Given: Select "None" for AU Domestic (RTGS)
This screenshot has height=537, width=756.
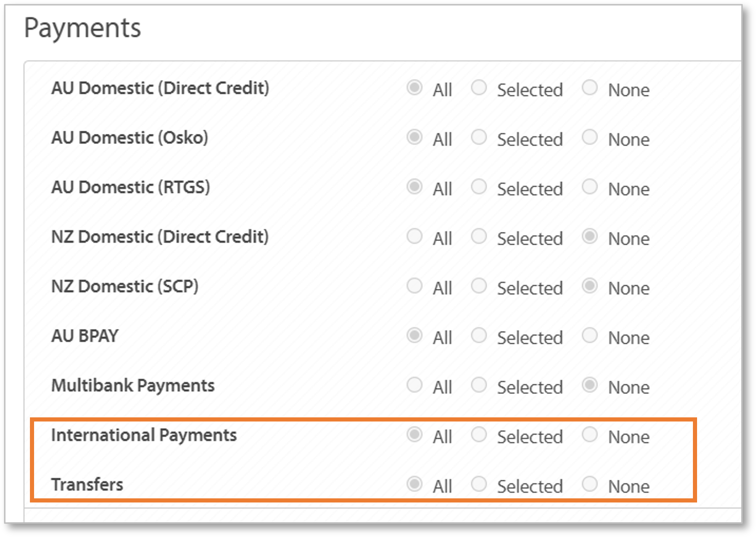Looking at the screenshot, I should [590, 186].
